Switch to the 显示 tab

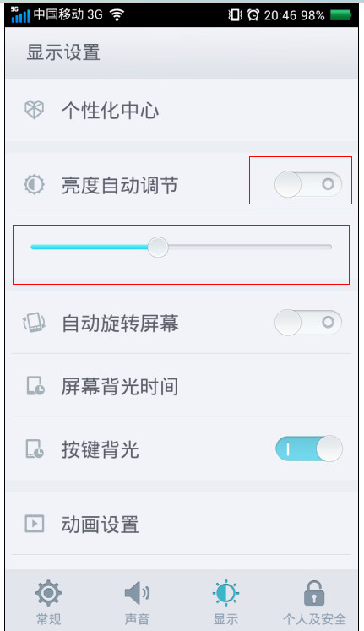pos(225,601)
